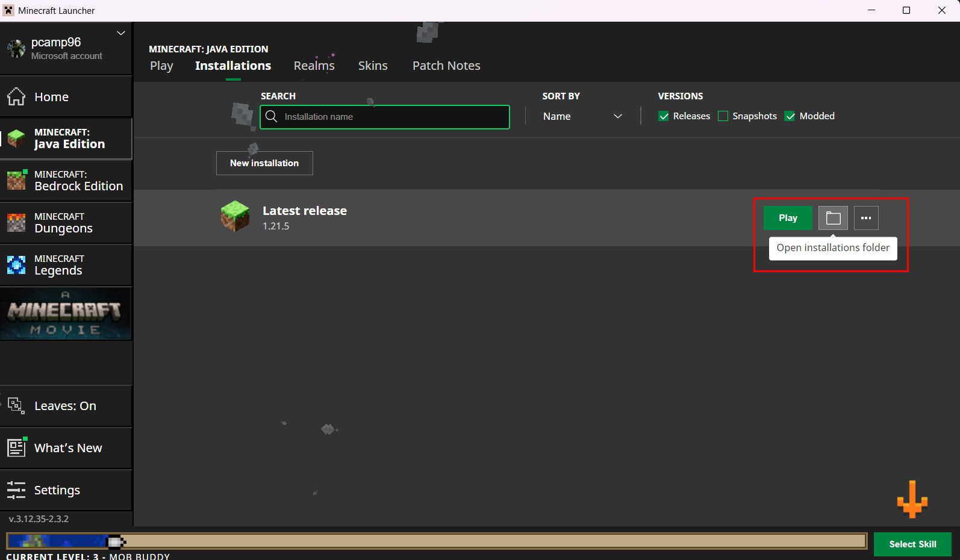
Task: Expand the Sort By Name dropdown
Action: pyautogui.click(x=582, y=116)
